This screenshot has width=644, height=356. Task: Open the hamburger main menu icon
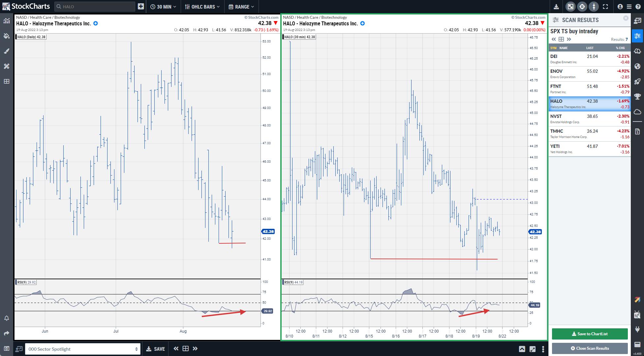629,7
